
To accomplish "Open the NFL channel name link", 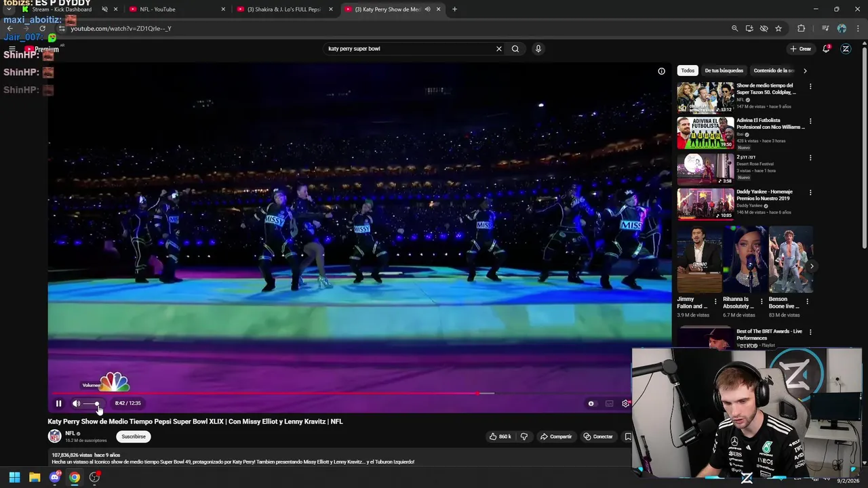I will pyautogui.click(x=70, y=433).
